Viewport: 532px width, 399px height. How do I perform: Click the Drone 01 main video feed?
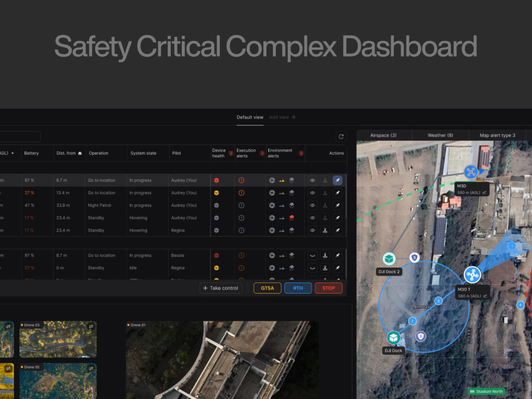(222, 360)
